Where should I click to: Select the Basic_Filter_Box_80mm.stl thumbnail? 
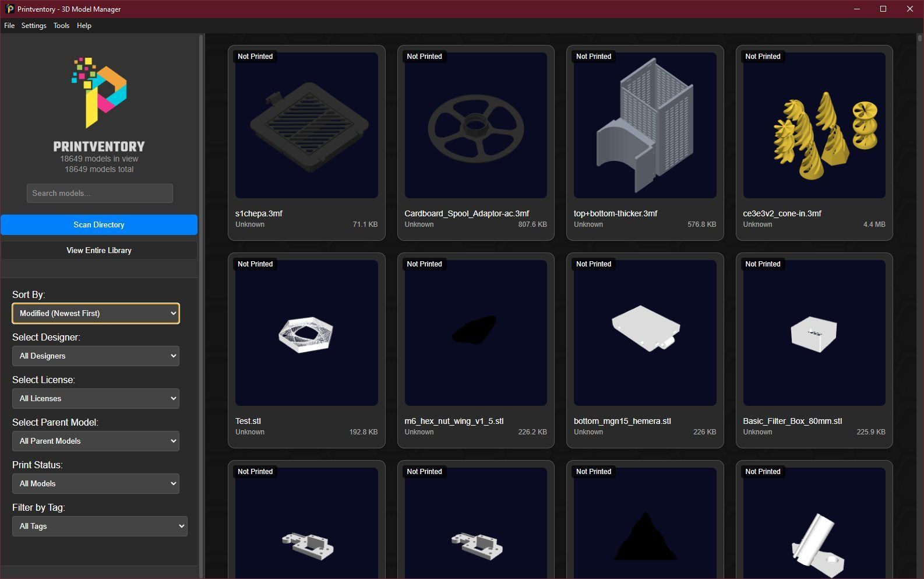click(814, 333)
